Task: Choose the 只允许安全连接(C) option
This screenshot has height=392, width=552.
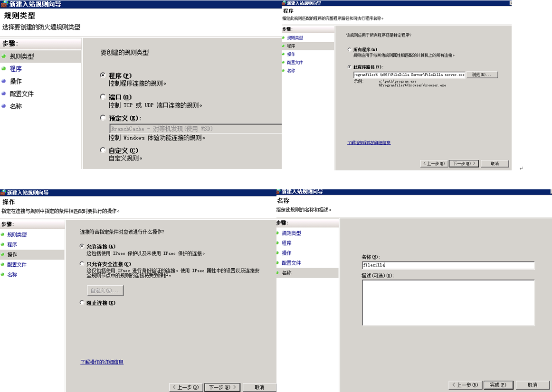Action: pyautogui.click(x=82, y=264)
